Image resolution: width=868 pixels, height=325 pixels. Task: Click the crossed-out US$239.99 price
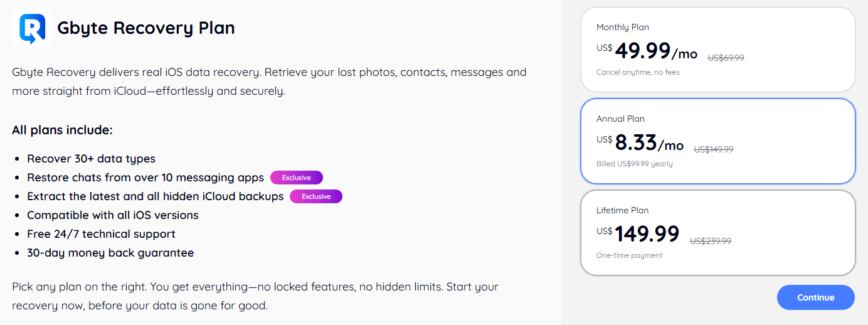click(711, 241)
